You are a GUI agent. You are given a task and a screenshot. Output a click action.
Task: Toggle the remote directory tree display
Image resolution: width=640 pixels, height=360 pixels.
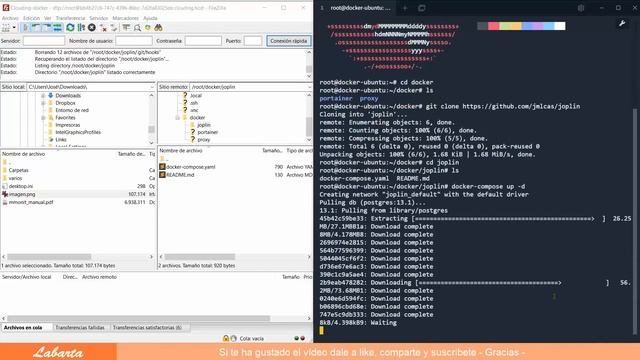coord(47,28)
